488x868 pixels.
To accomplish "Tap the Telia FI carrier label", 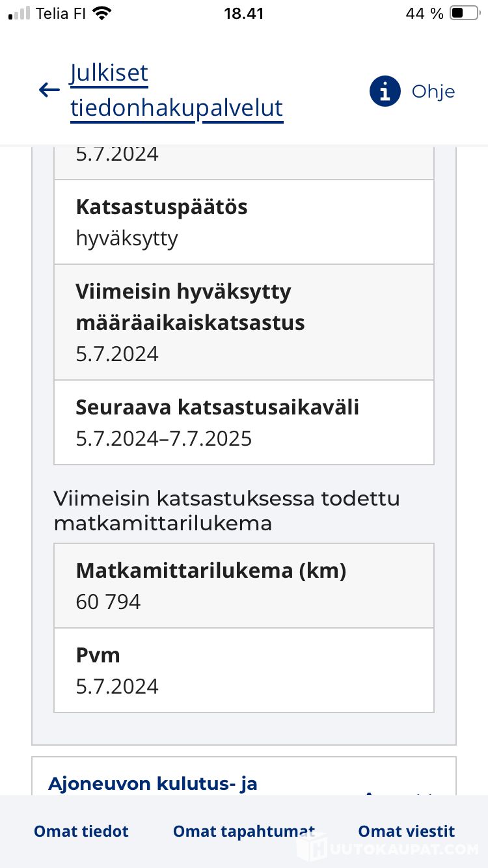I will pos(61,13).
